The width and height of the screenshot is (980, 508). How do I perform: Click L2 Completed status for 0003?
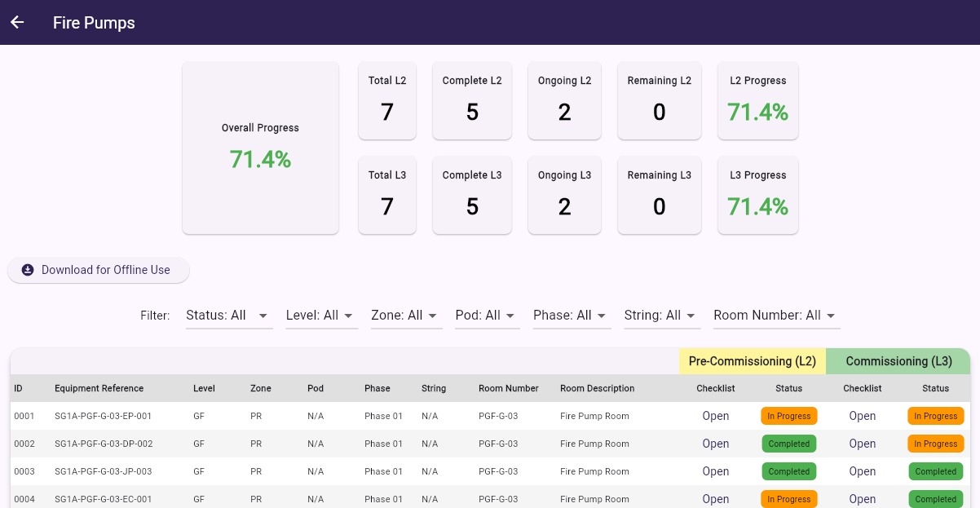coord(789,471)
